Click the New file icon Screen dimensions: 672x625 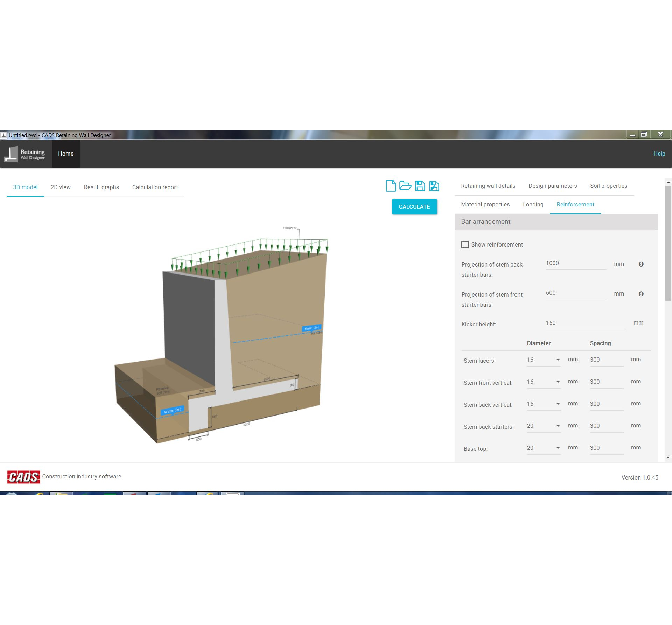point(391,186)
